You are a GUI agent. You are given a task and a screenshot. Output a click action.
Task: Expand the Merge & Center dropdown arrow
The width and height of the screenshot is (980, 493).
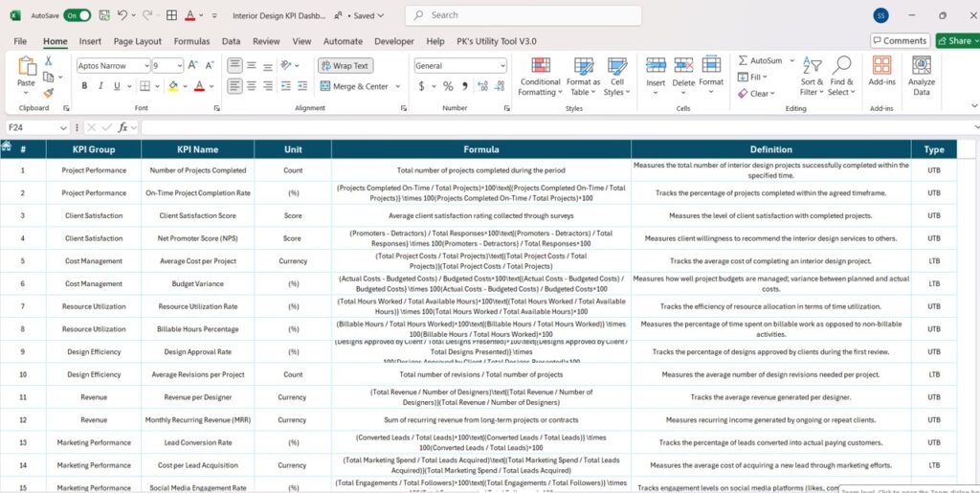click(x=397, y=87)
